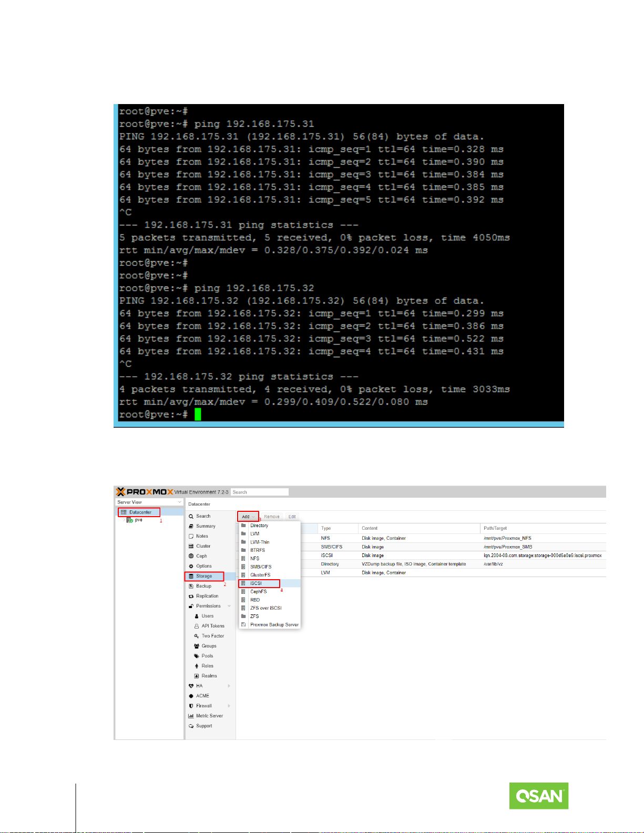Open the Options gear icon
This screenshot has width=644, height=833.
pos(191,566)
